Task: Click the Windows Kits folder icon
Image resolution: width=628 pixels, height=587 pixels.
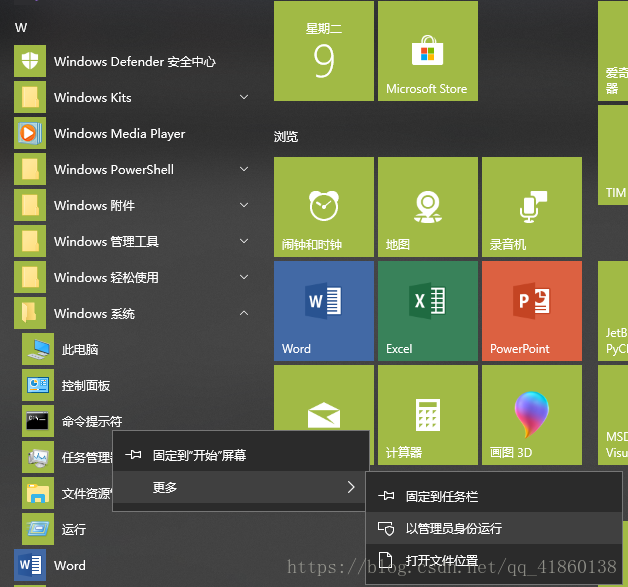Action: [30, 97]
